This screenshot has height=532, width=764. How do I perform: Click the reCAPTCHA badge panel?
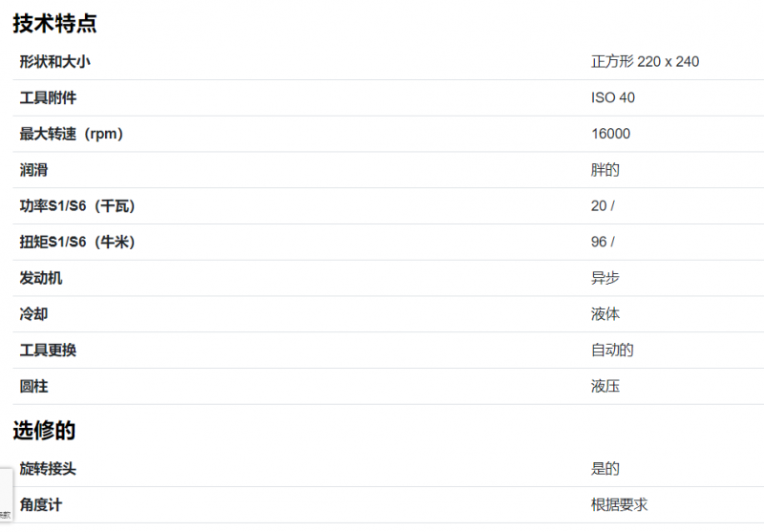pos(6,496)
